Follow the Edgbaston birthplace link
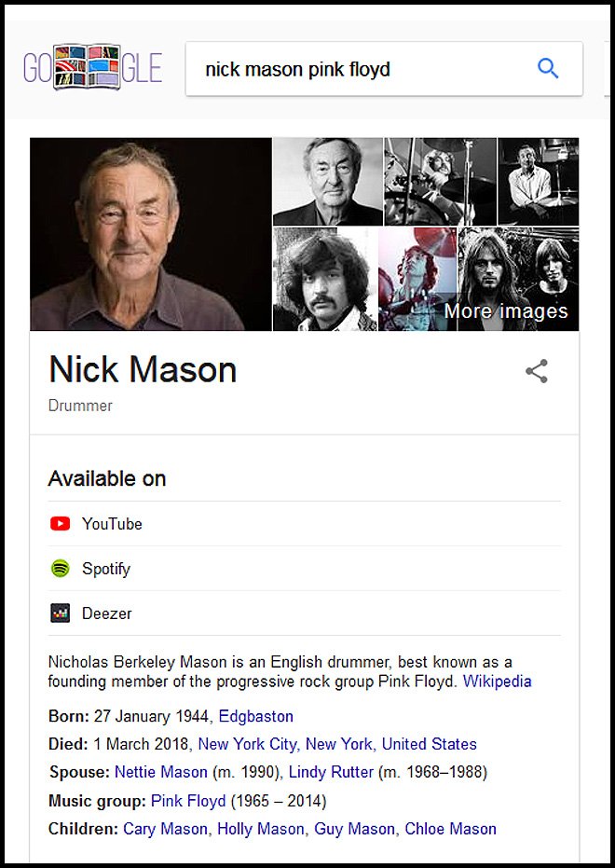The image size is (615, 868). 256,716
